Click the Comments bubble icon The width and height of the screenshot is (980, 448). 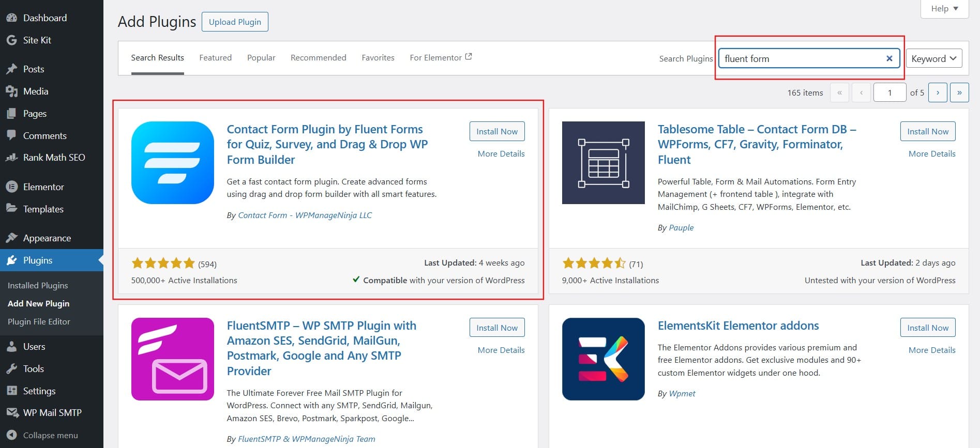tap(12, 135)
